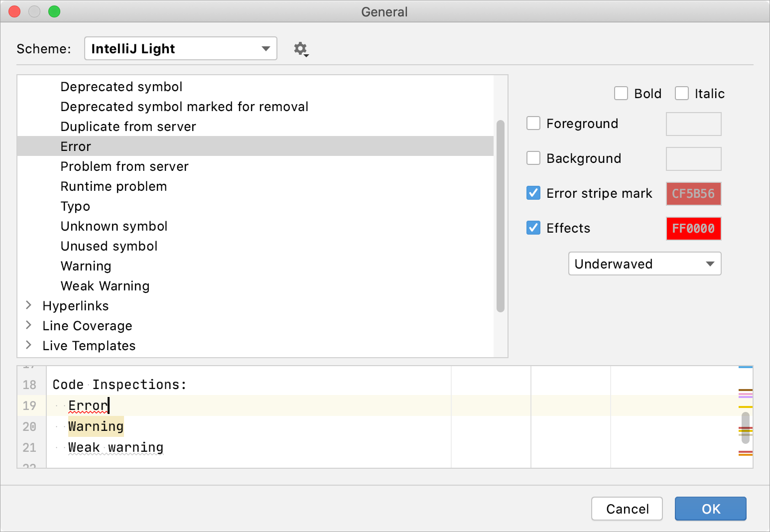This screenshot has height=532, width=770.
Task: Select the Runtime problem entry
Action: (114, 186)
